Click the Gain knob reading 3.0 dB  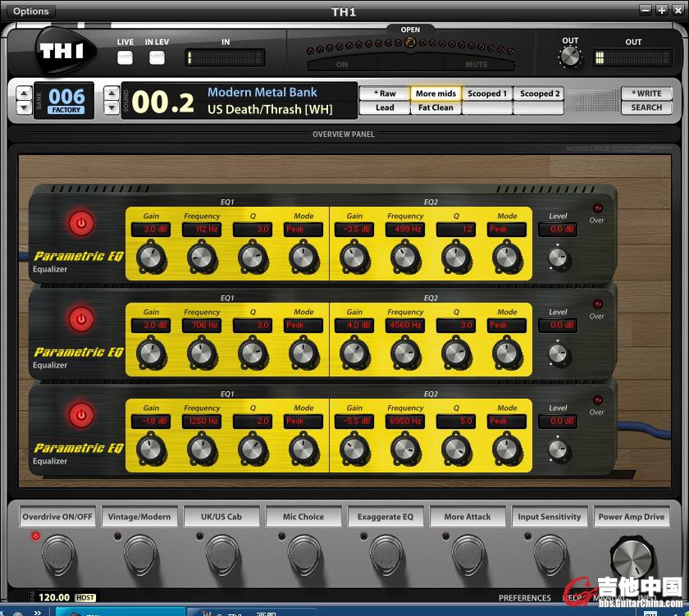pyautogui.click(x=151, y=258)
